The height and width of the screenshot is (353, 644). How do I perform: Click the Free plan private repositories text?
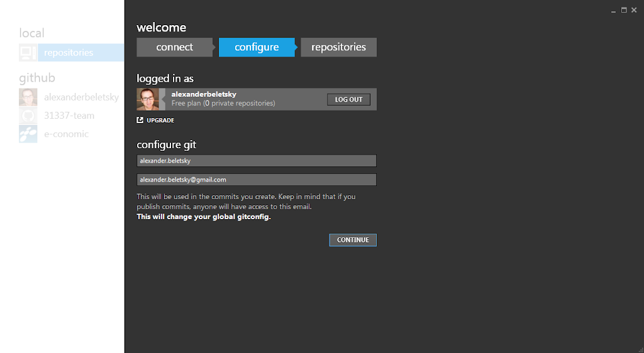223,103
